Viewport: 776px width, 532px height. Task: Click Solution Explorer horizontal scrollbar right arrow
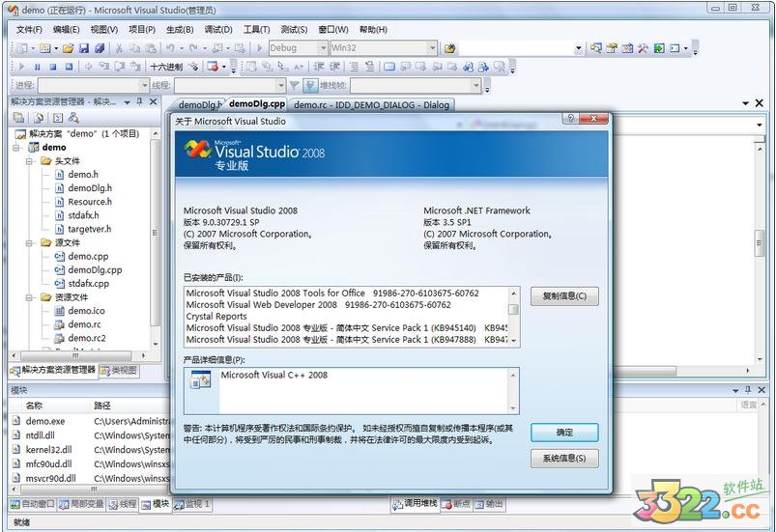pos(143,355)
